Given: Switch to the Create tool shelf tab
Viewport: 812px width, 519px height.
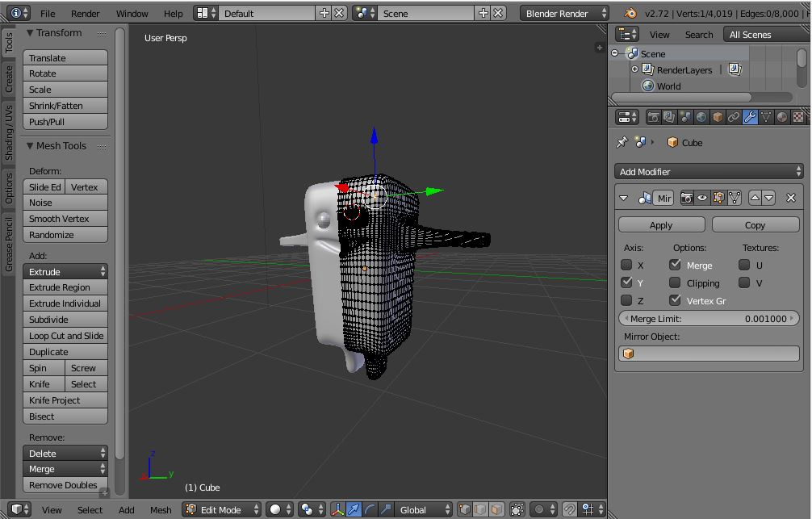Looking at the screenshot, I should click(x=9, y=79).
